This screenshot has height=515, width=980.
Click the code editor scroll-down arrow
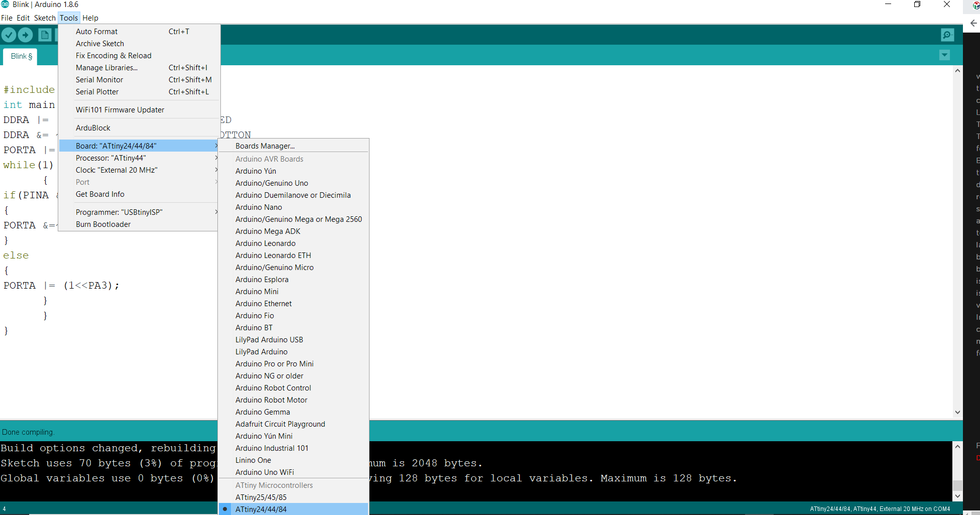pos(957,412)
